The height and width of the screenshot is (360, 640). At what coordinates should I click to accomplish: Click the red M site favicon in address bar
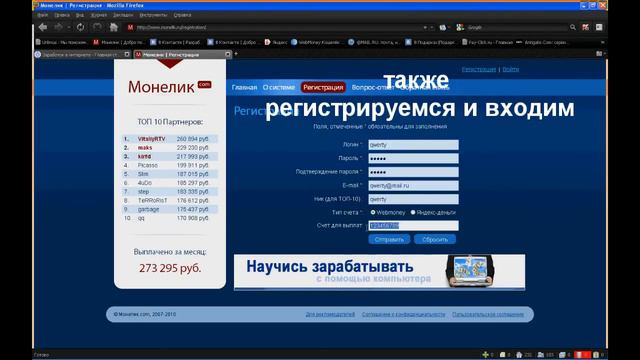(x=130, y=27)
